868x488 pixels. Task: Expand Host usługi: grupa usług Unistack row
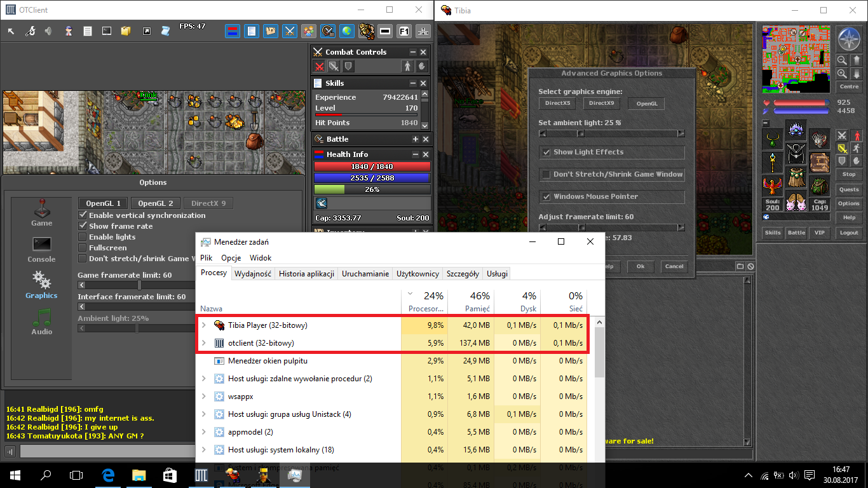tap(204, 414)
